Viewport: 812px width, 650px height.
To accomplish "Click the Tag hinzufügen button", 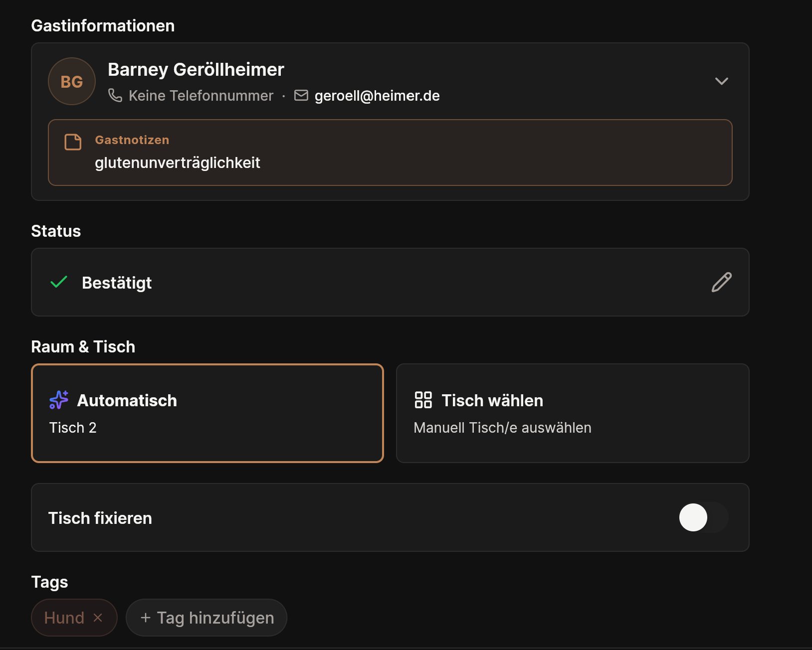I will point(206,618).
